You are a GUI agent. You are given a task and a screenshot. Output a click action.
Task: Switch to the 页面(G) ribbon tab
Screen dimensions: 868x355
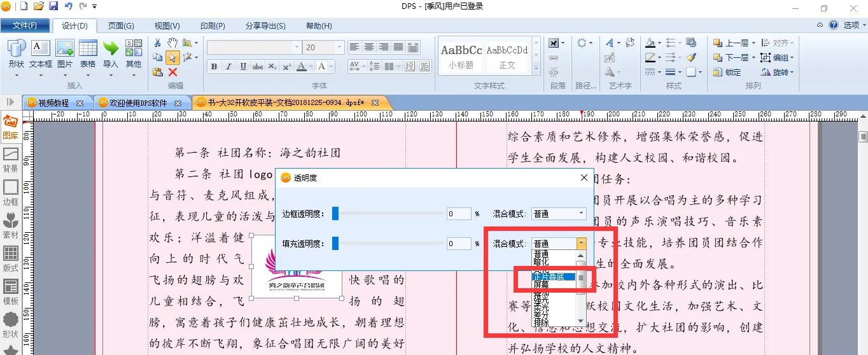tap(121, 26)
